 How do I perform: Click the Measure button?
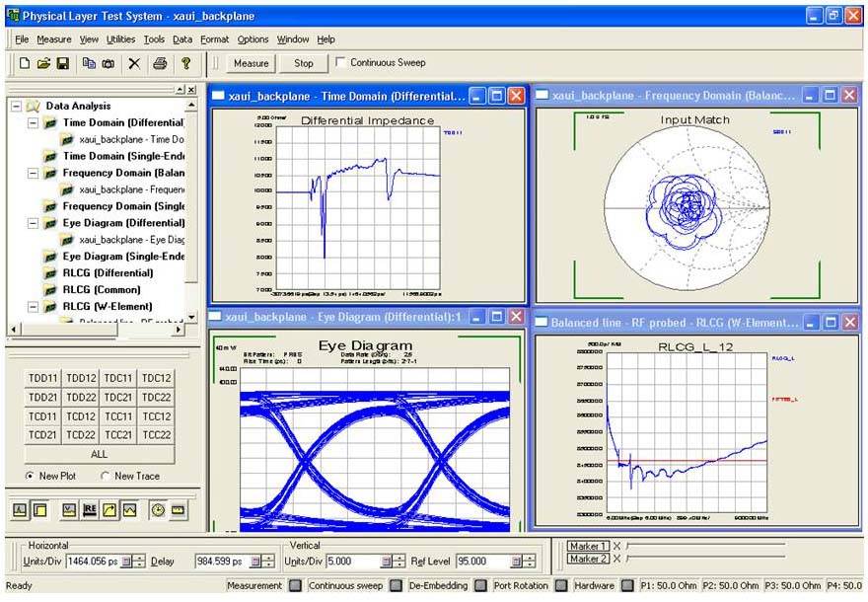251,63
